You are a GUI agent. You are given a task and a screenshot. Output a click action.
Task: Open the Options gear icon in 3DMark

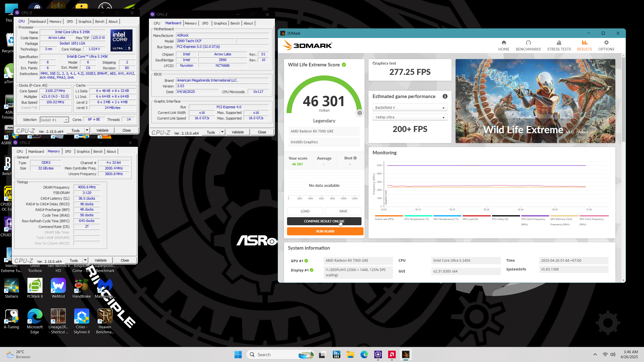coord(606,43)
